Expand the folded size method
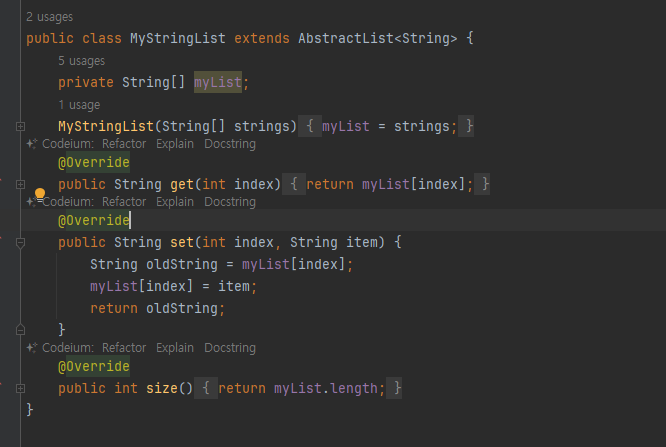Image resolution: width=666 pixels, height=447 pixels. [x=20, y=388]
